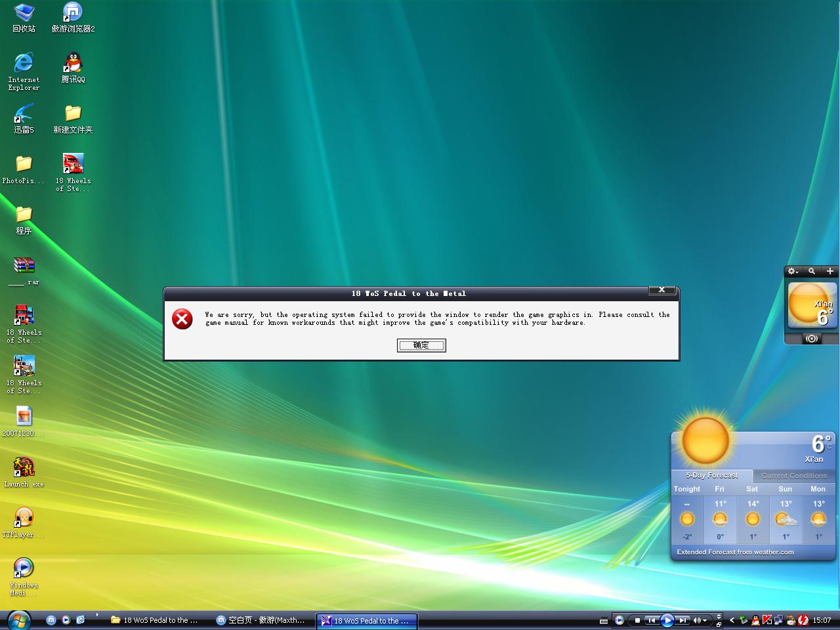
Task: Open Internet Explorer desktop shortcut
Action: tap(24, 72)
